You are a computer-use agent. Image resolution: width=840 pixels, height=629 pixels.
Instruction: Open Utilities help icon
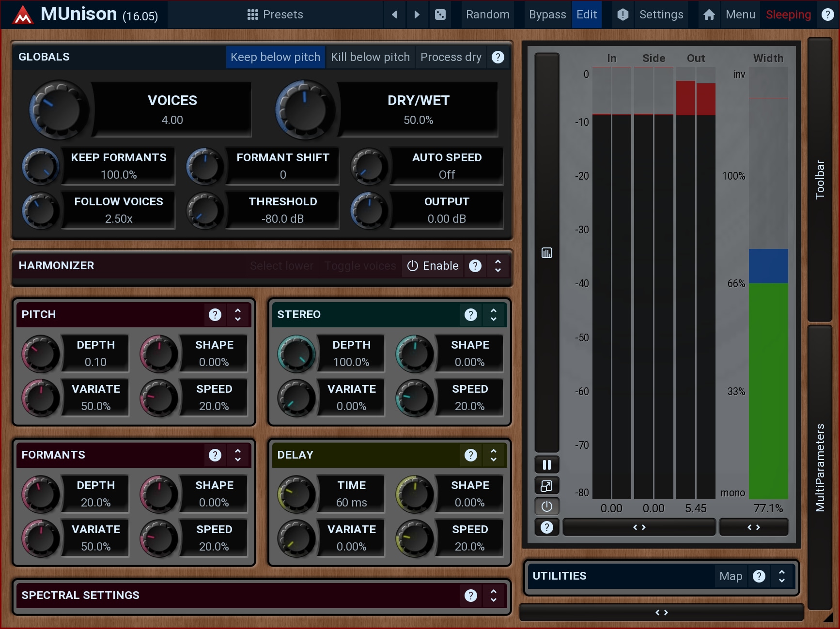coord(759,576)
